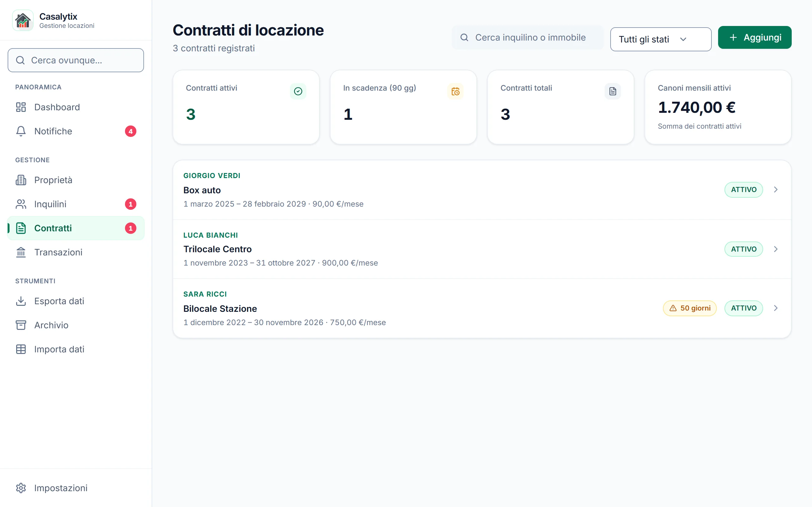Focus the Cerca inquilino o immobile field
This screenshot has height=507, width=812.
click(527, 38)
